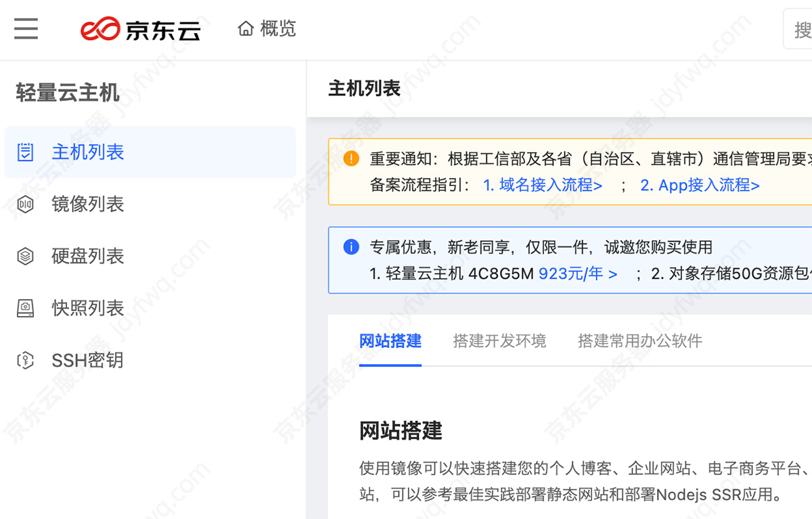Viewport: 812px width, 519px height.
Task: Open the 概览 overview link
Action: click(278, 28)
